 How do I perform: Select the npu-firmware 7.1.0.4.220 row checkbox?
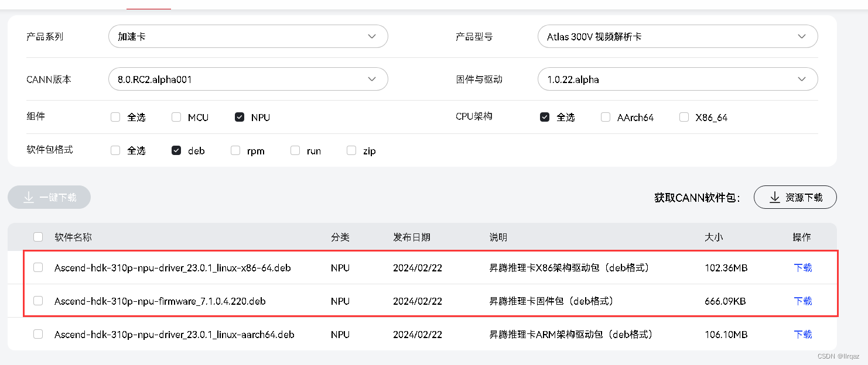point(38,301)
